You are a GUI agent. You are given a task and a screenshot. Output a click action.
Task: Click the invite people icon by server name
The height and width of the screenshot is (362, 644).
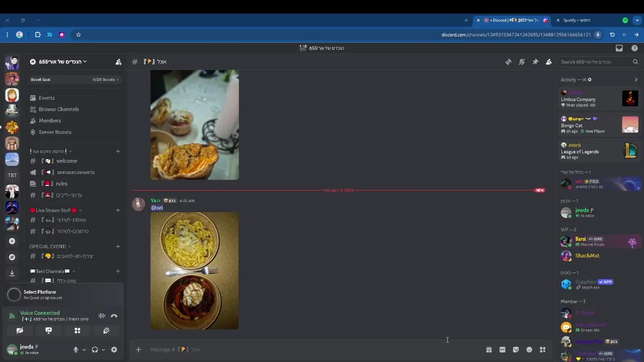coord(118,62)
